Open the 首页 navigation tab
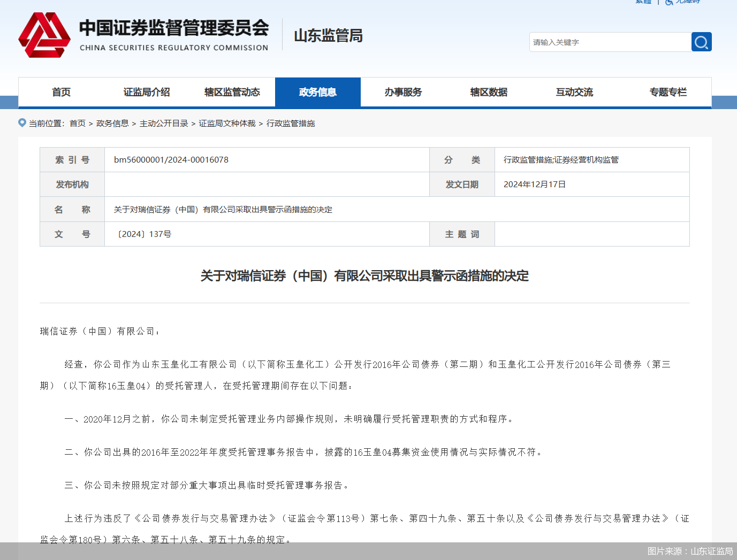Viewport: 737px width, 560px height. tap(61, 92)
